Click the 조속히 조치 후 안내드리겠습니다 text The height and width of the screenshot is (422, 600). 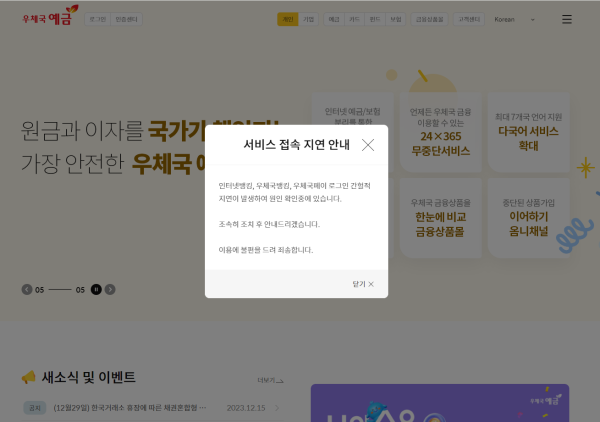(x=269, y=224)
